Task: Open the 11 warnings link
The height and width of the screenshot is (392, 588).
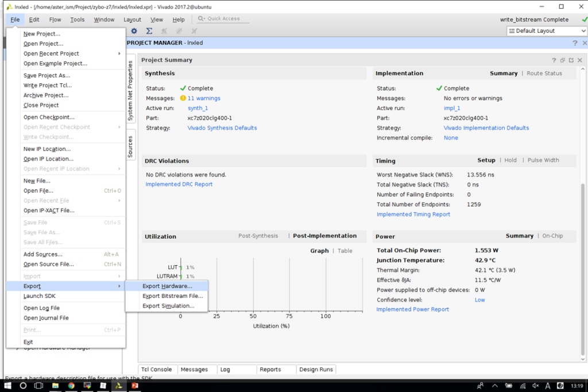Action: pyautogui.click(x=204, y=98)
